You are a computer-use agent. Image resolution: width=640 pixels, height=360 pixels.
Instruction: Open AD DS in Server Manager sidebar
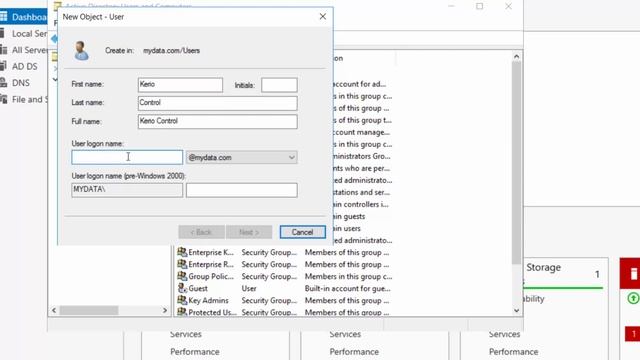click(x=24, y=67)
